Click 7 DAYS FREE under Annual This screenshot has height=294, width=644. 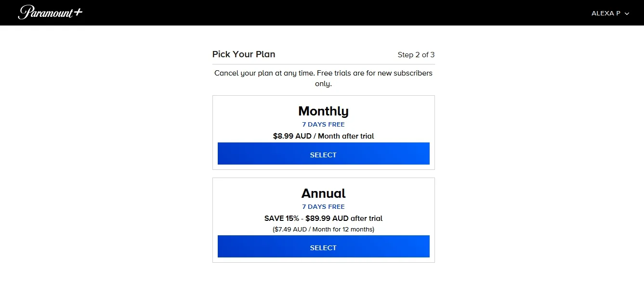coord(323,207)
